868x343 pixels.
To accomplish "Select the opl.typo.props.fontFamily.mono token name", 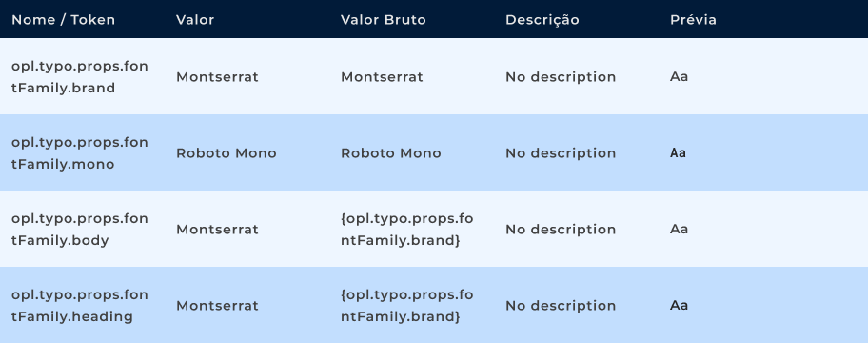I will click(80, 153).
